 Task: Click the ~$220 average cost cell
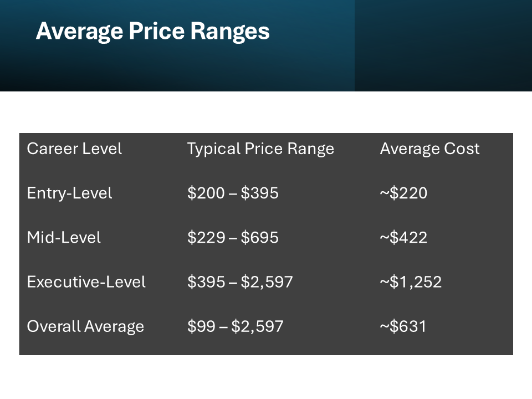(403, 193)
